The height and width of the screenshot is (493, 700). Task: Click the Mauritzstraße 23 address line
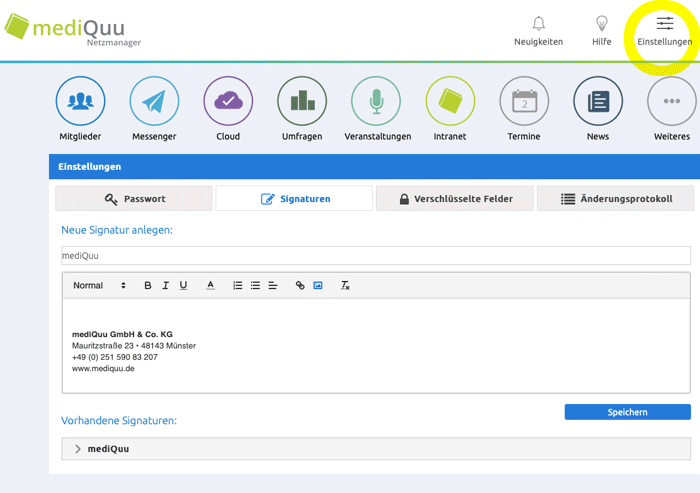coord(134,346)
